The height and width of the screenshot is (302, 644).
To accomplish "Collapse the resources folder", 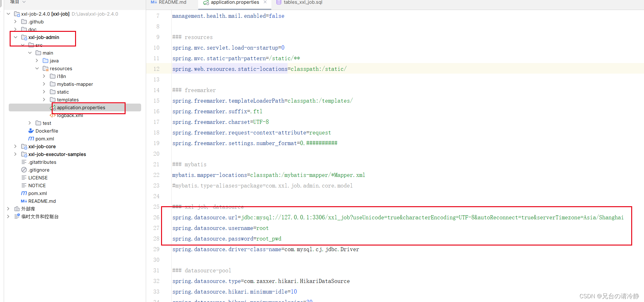I will click(37, 68).
